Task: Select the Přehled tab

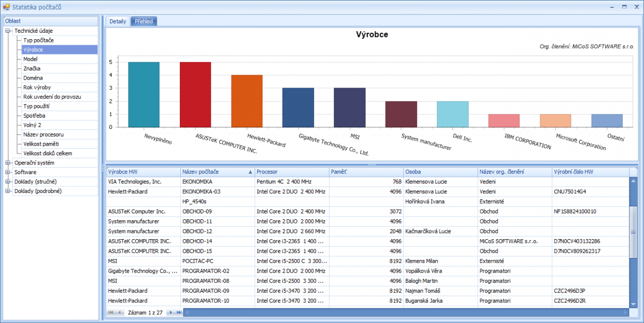Action: [144, 21]
